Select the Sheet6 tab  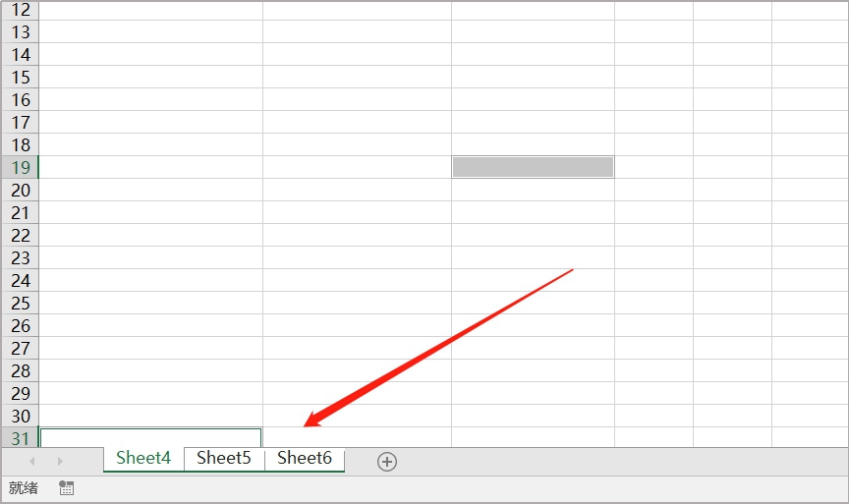click(305, 458)
